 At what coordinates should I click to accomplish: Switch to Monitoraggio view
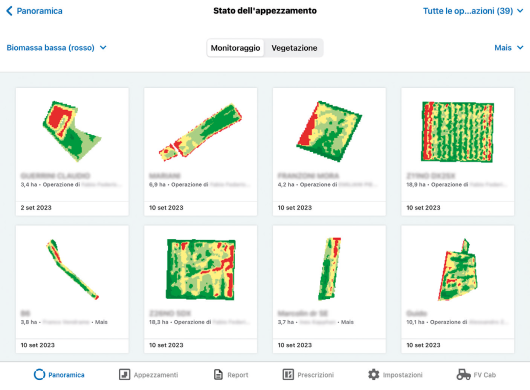coord(235,48)
